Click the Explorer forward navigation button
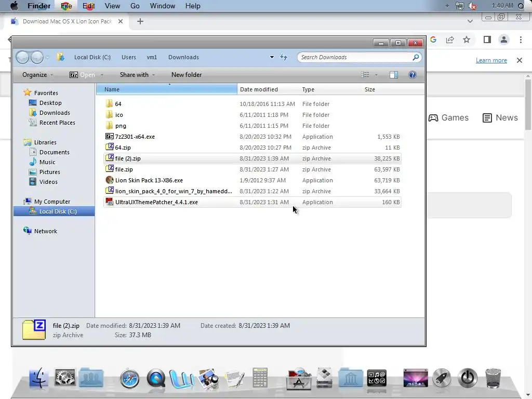Image resolution: width=532 pixels, height=399 pixels. [37, 57]
